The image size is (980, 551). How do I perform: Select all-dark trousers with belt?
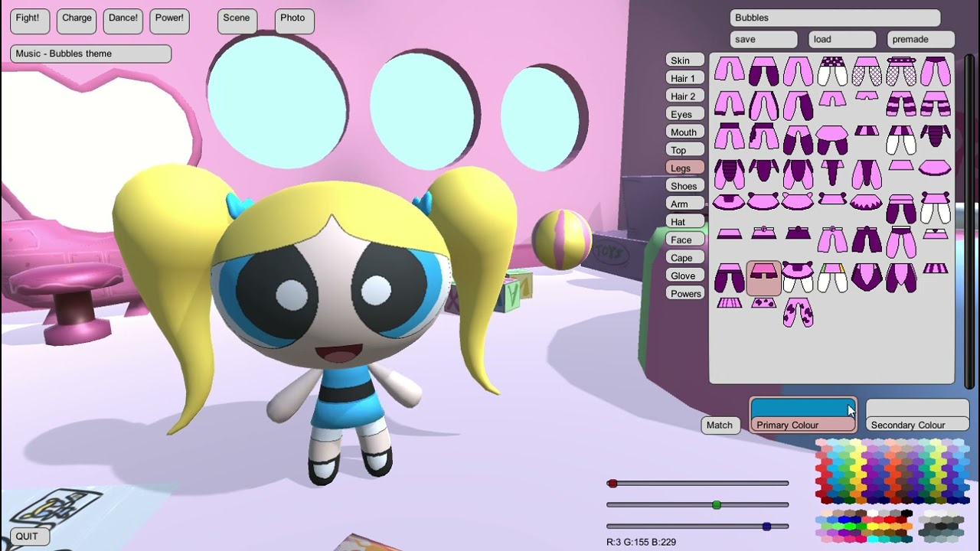[867, 240]
